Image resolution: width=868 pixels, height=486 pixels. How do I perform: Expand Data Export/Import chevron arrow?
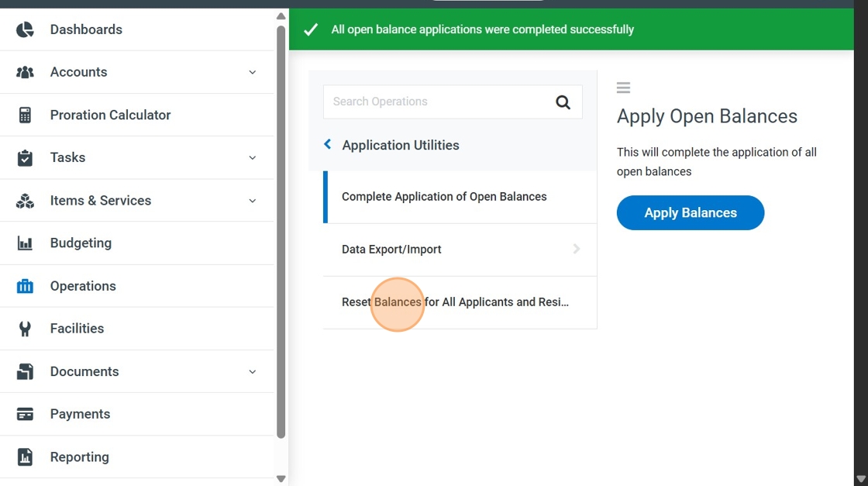[576, 249]
